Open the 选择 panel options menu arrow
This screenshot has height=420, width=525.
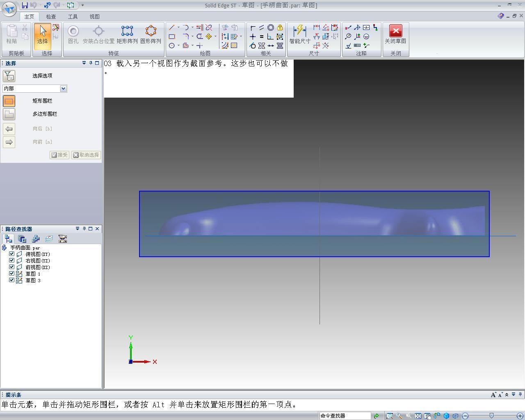click(84, 63)
